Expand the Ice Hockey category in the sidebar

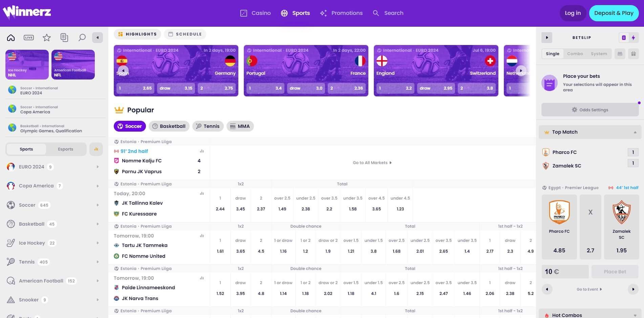98,243
